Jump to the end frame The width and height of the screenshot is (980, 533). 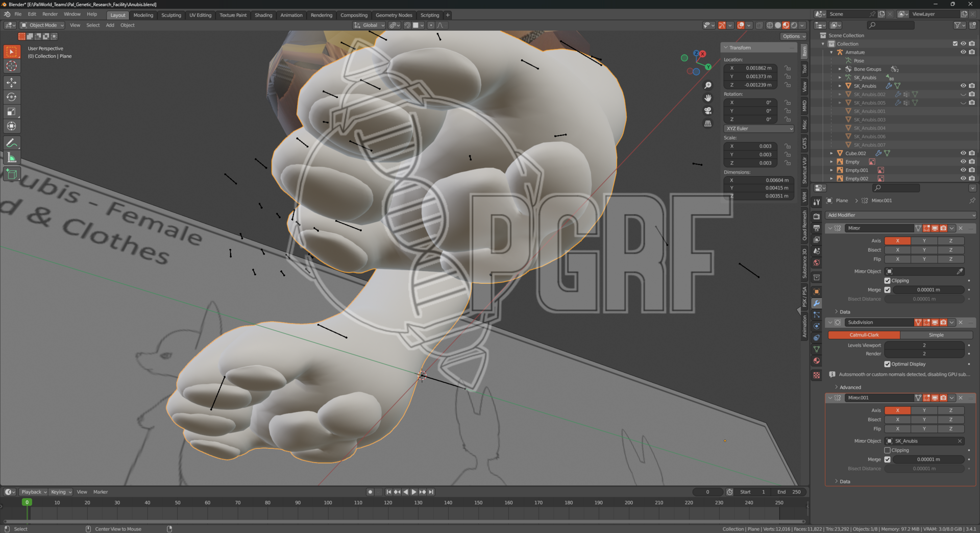point(431,492)
